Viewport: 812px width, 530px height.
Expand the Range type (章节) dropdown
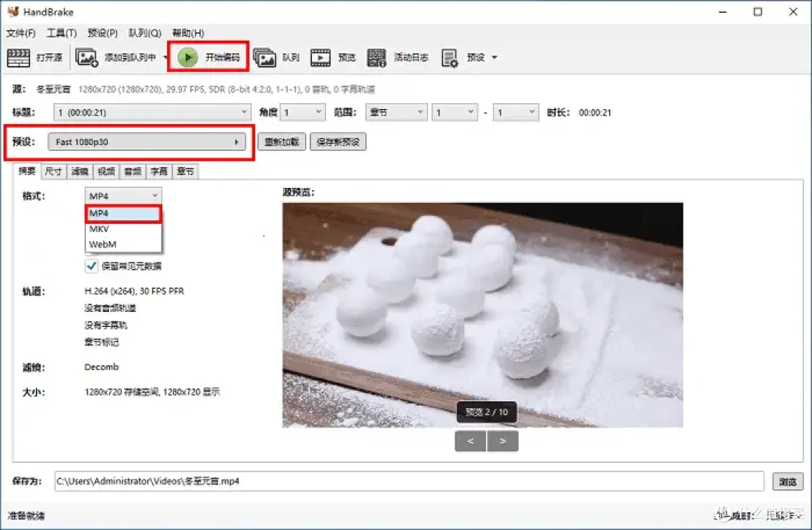tap(396, 112)
